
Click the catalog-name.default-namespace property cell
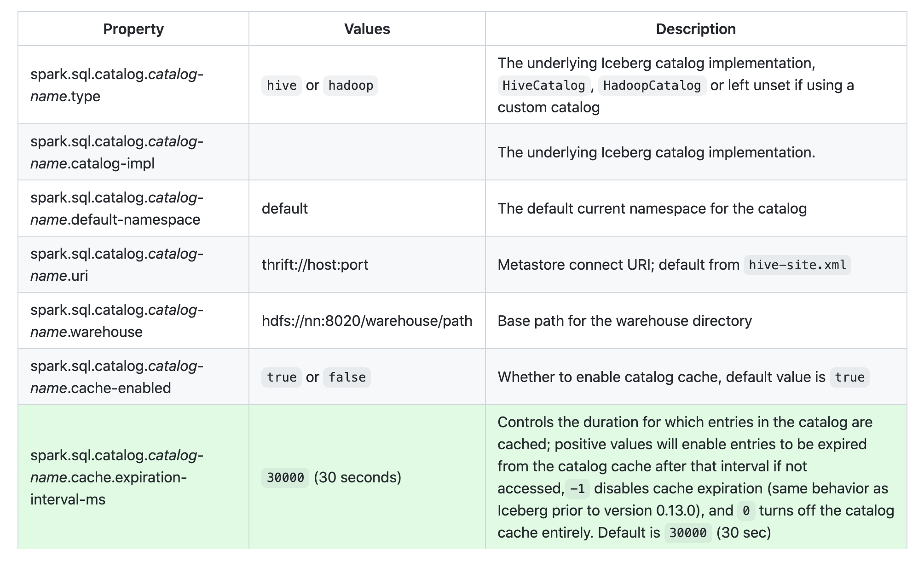(x=116, y=209)
